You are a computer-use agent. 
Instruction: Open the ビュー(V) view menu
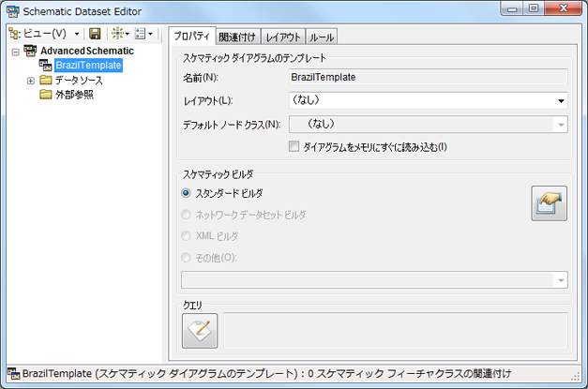pyautogui.click(x=44, y=34)
